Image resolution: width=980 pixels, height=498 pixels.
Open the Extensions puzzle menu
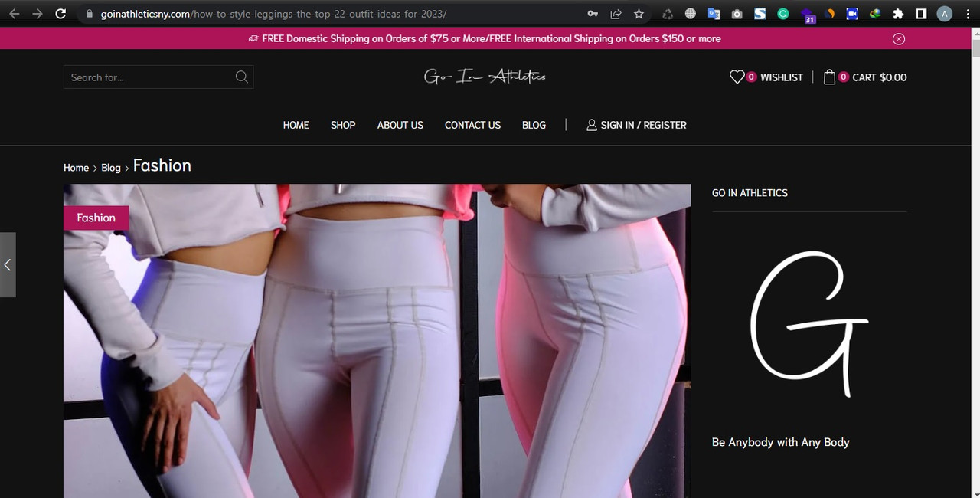click(x=899, y=14)
